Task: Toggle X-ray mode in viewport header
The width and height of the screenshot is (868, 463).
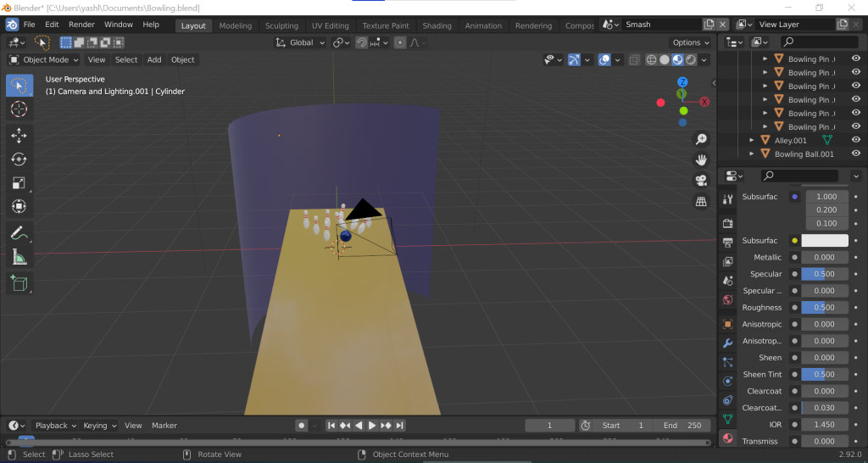Action: coord(634,60)
